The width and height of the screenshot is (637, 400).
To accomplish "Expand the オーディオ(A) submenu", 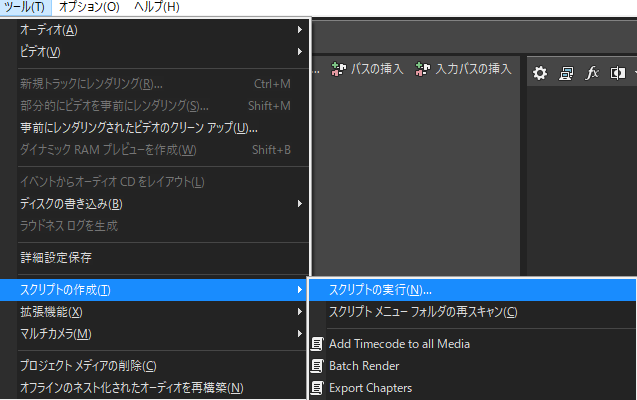I will [154, 30].
